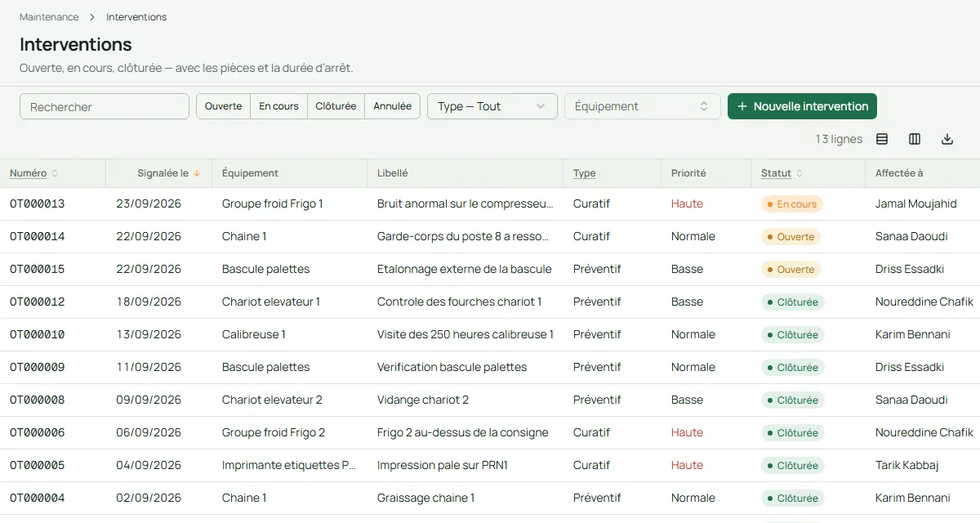Click the row density icon
Viewport: 980px width, 523px height.
[882, 139]
